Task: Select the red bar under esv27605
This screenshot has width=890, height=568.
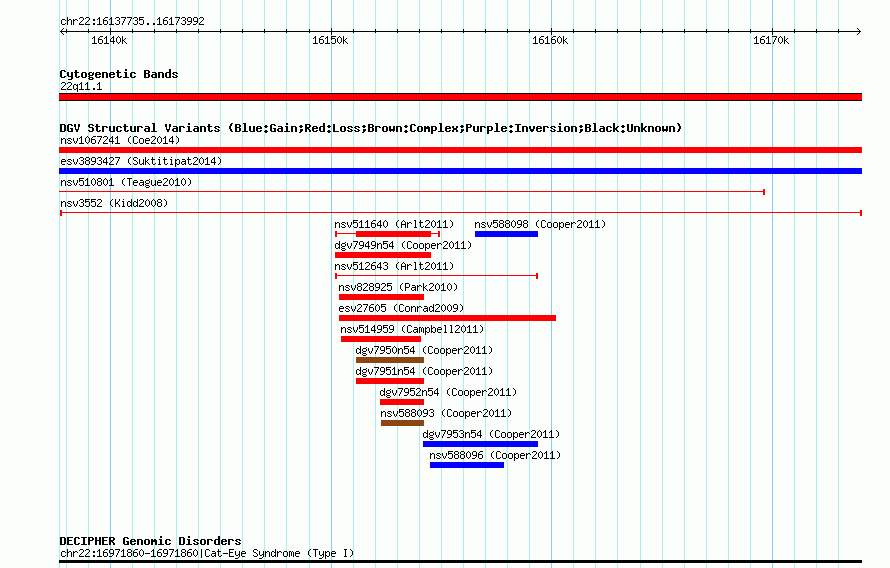Action: [x=447, y=318]
